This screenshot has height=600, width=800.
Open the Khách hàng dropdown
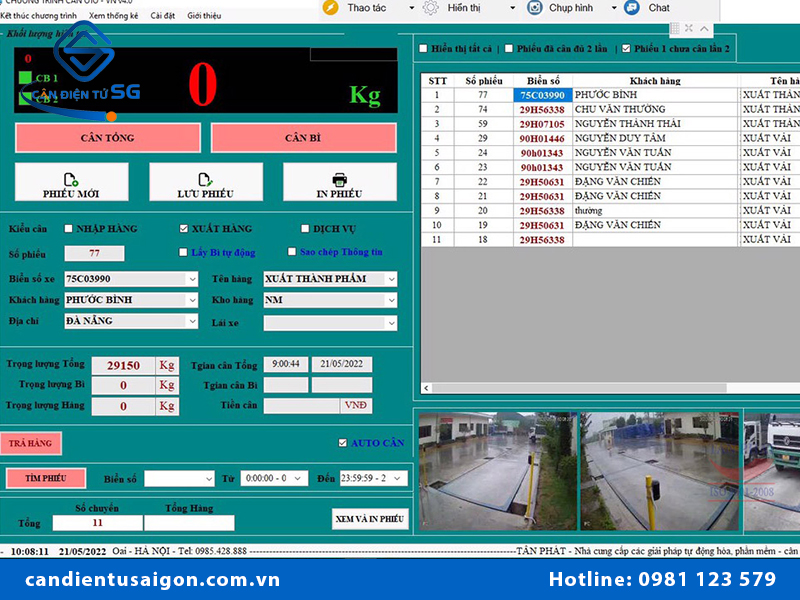pos(192,300)
